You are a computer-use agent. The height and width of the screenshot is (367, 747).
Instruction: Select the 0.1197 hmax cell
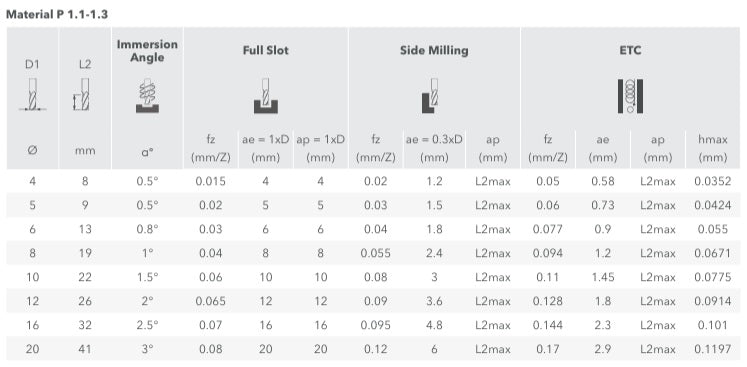[713, 349]
